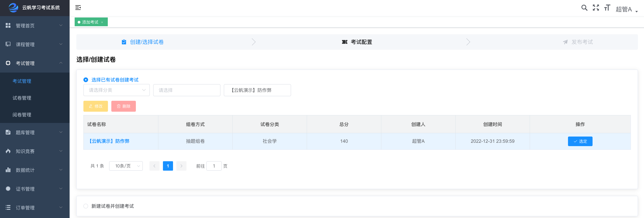
Task: Click the 创建时间 column header
Action: point(493,124)
